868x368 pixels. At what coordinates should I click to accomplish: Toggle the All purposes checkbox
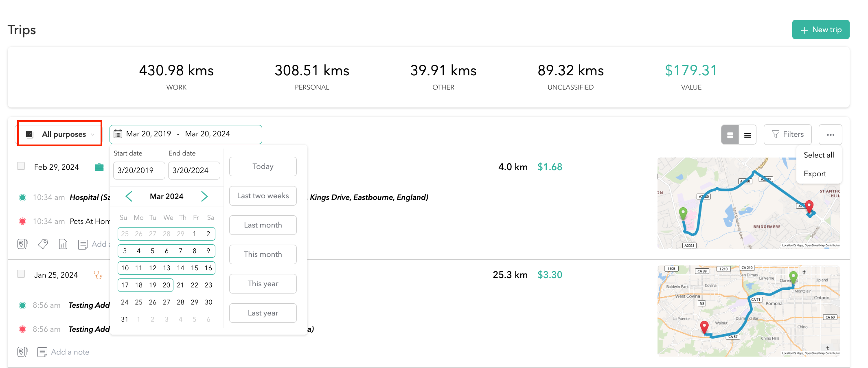click(28, 134)
